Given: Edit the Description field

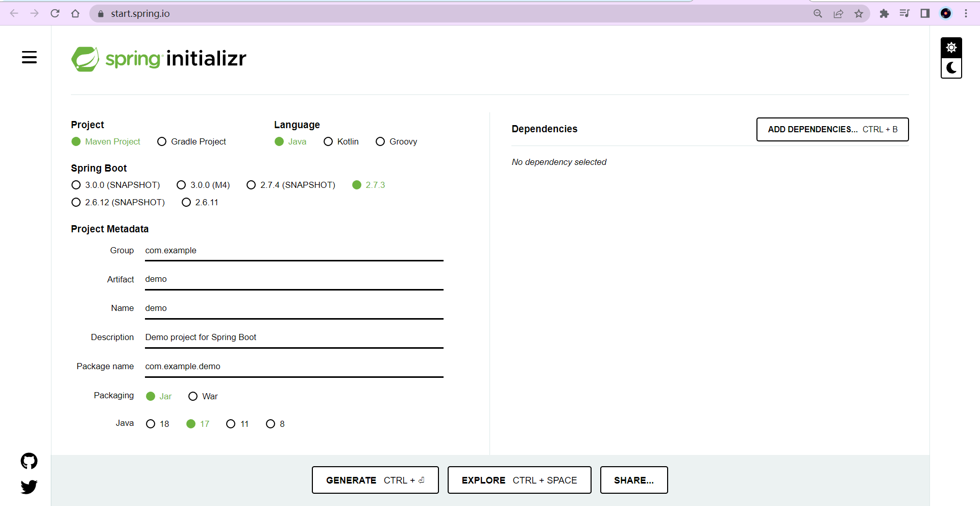Looking at the screenshot, I should click(x=294, y=338).
